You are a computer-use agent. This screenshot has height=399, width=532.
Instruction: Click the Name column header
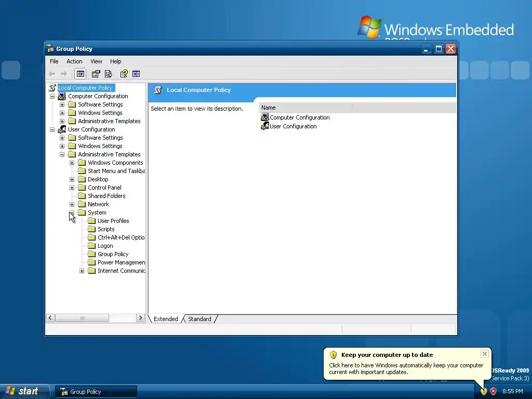[x=305, y=108]
